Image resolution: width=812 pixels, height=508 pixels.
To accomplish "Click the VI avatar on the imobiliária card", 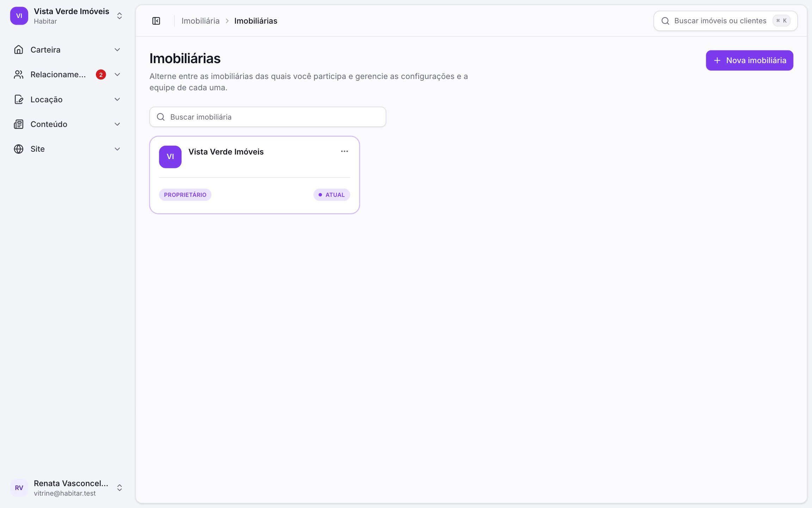I will pos(170,157).
